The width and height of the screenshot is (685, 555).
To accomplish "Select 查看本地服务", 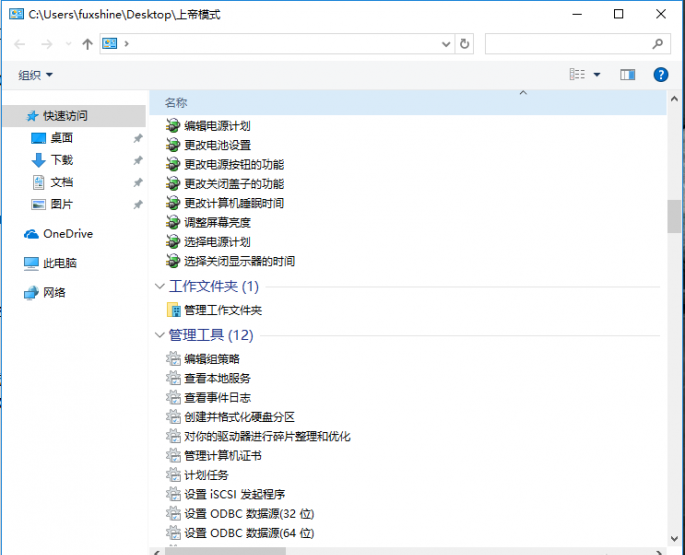I will (x=217, y=378).
